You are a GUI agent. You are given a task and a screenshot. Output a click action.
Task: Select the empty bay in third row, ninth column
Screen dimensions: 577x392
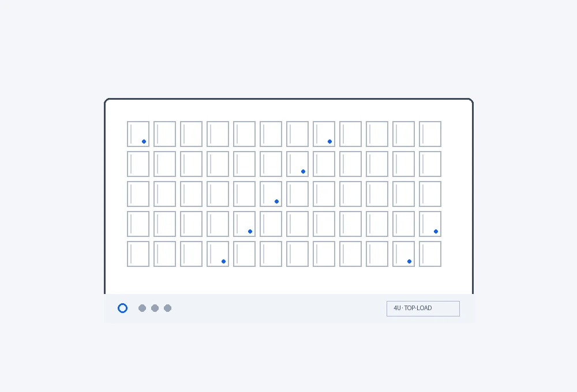point(351,194)
